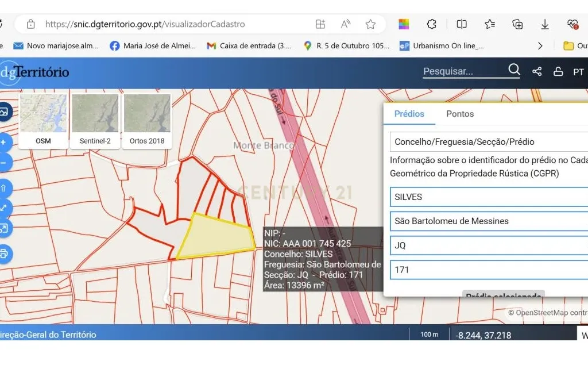Click the zoom in plus button
The image size is (588, 384).
tap(3, 142)
